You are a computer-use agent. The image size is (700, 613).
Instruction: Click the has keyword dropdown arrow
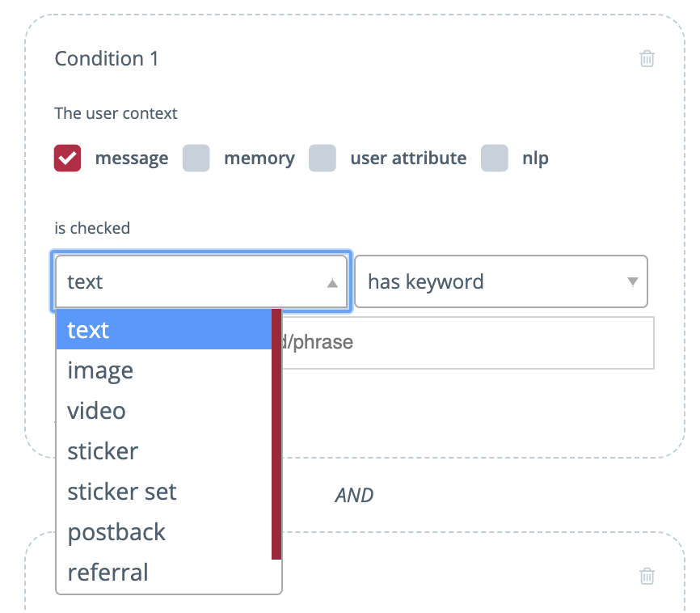[x=632, y=282]
